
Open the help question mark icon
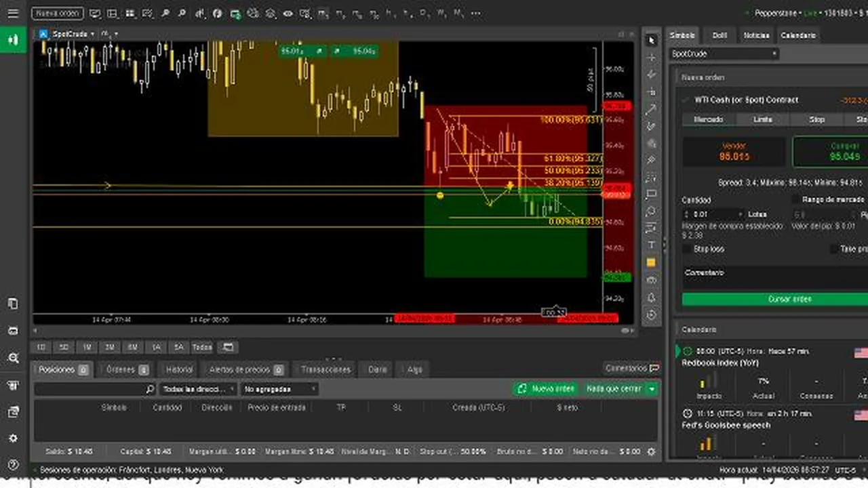point(13,466)
